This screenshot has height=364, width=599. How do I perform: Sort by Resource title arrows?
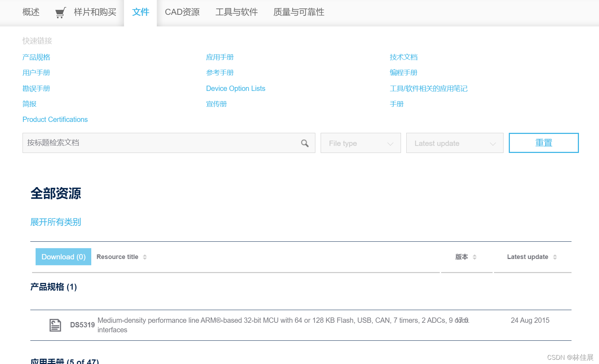pyautogui.click(x=145, y=257)
